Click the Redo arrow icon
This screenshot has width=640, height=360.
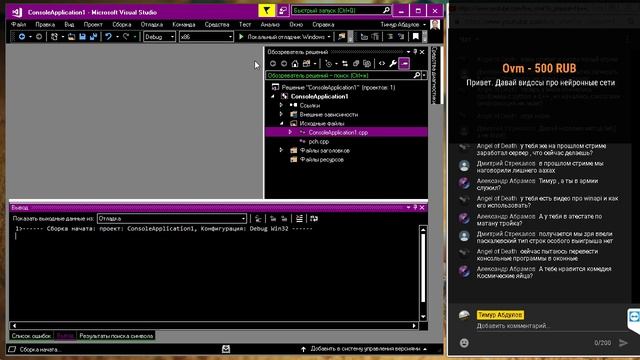[x=126, y=37]
